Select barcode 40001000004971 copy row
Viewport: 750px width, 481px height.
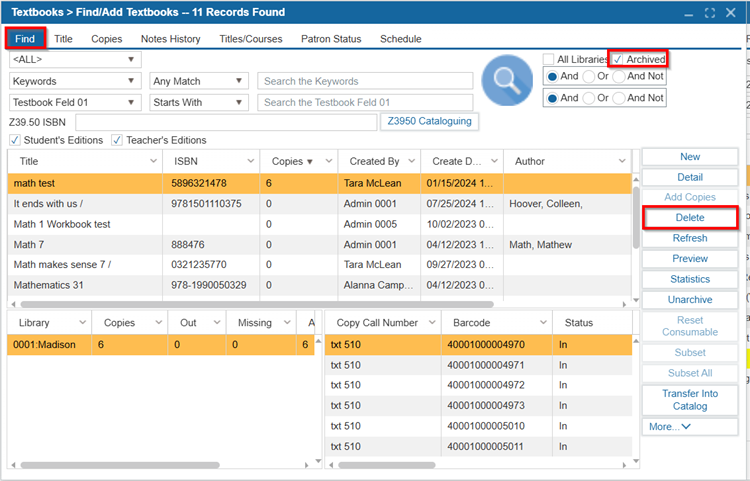pyautogui.click(x=478, y=365)
